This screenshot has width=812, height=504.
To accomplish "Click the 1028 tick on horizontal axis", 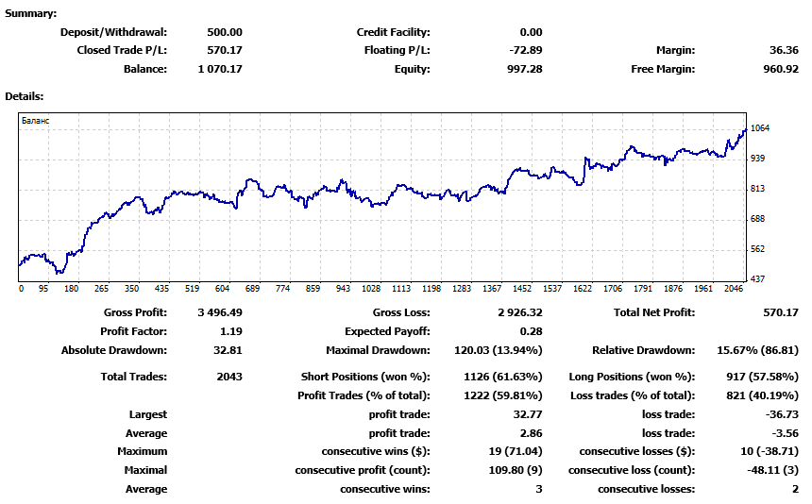I will pyautogui.click(x=372, y=289).
